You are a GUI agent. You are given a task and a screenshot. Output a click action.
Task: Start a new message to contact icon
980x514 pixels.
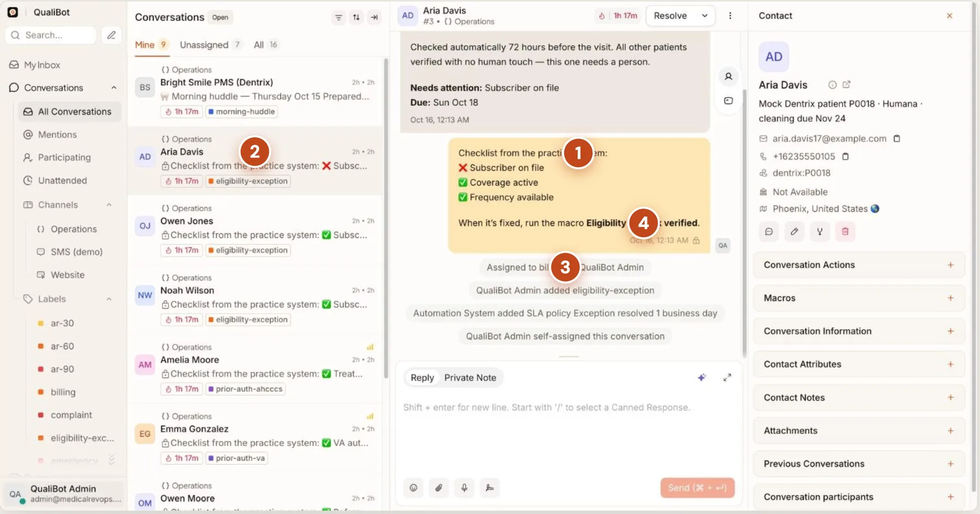(x=769, y=231)
